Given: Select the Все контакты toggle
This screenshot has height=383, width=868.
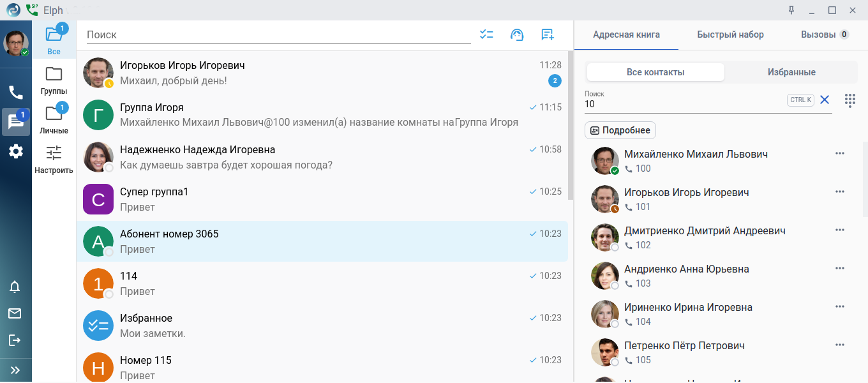Looking at the screenshot, I should click(655, 72).
